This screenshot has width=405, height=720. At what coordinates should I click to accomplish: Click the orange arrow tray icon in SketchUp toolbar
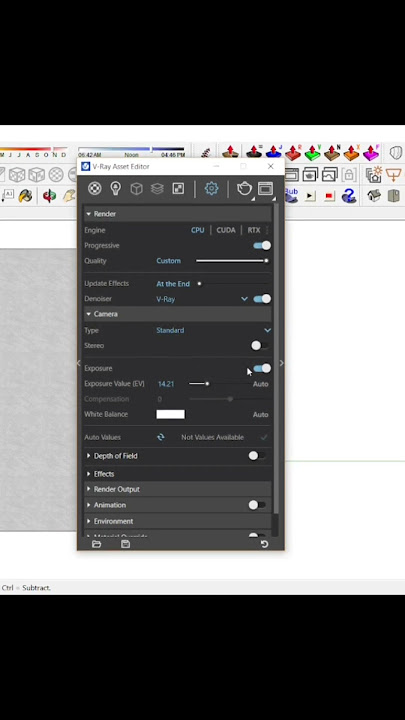tap(351, 152)
